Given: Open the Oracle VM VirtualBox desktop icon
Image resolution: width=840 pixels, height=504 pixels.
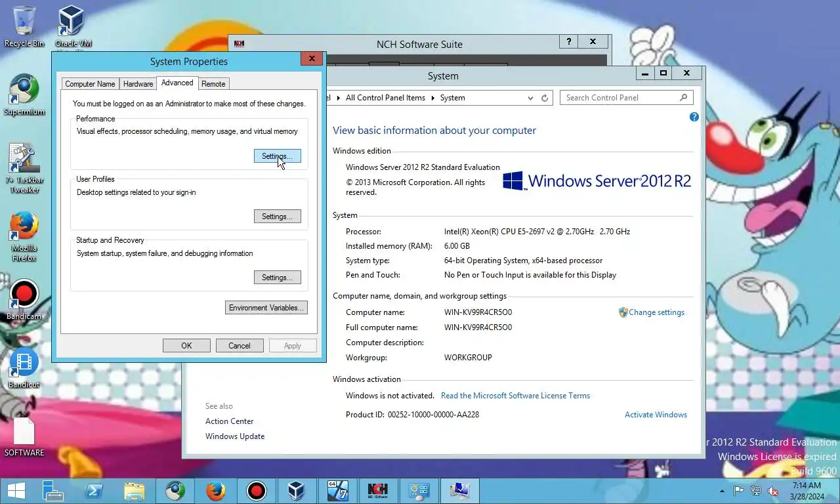Looking at the screenshot, I should pos(73,26).
